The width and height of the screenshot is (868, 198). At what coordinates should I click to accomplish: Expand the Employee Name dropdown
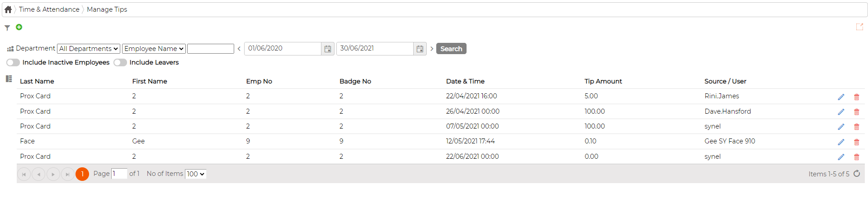[154, 49]
